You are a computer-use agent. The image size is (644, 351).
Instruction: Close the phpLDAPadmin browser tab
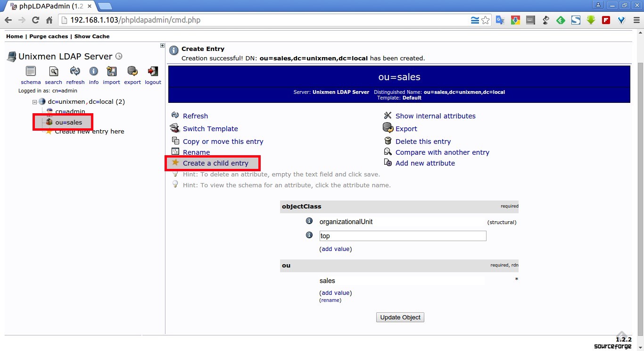[90, 7]
